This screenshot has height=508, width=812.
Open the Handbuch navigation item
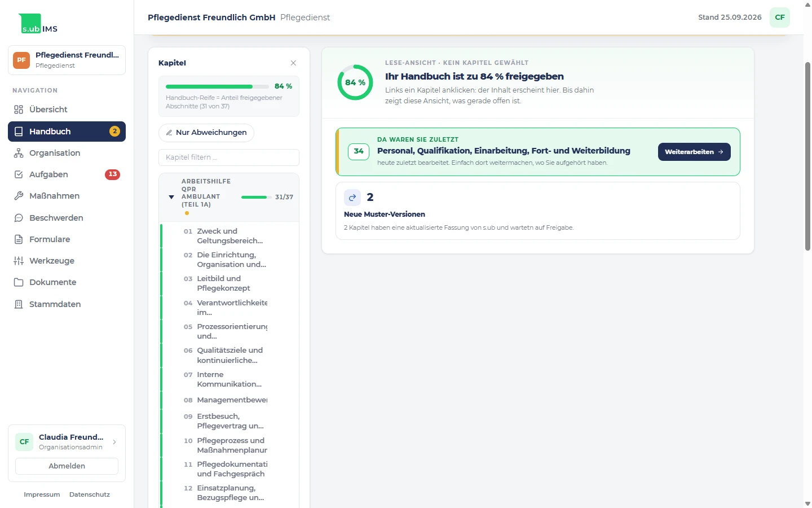[x=67, y=132]
